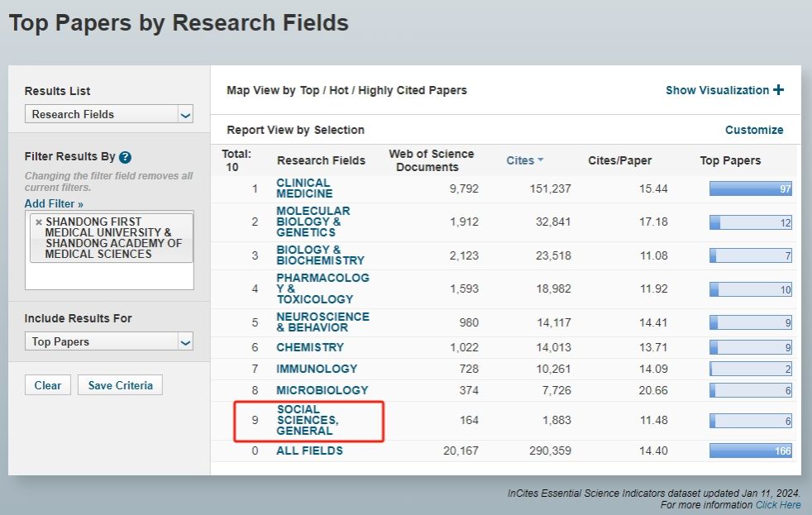
Task: Select Top in Map View options
Action: (x=310, y=90)
